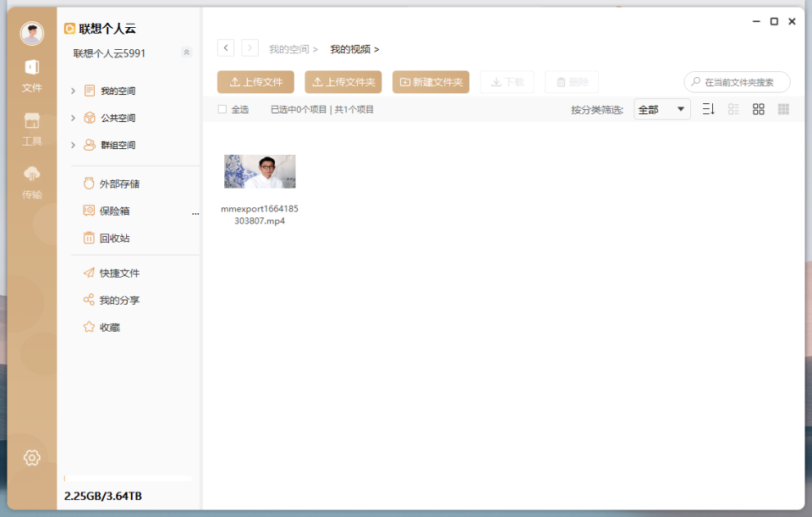Expand the 公共空间 tree node arrow
Viewport: 812px width, 517px height.
pos(73,118)
